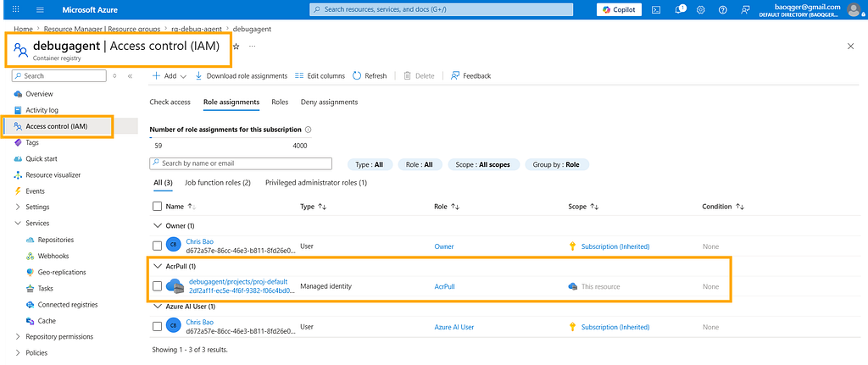The height and width of the screenshot is (365, 868).
Task: Open the Scope : All scopes filter
Action: tap(483, 164)
